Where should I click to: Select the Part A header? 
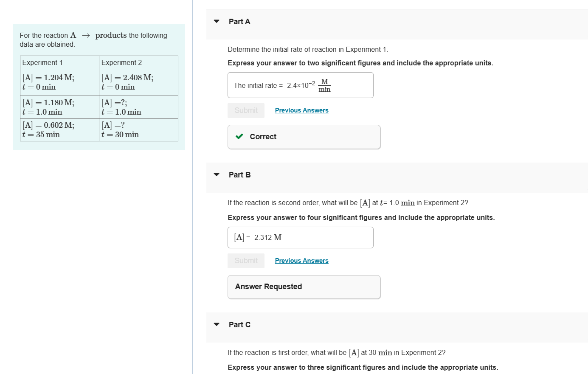click(240, 21)
